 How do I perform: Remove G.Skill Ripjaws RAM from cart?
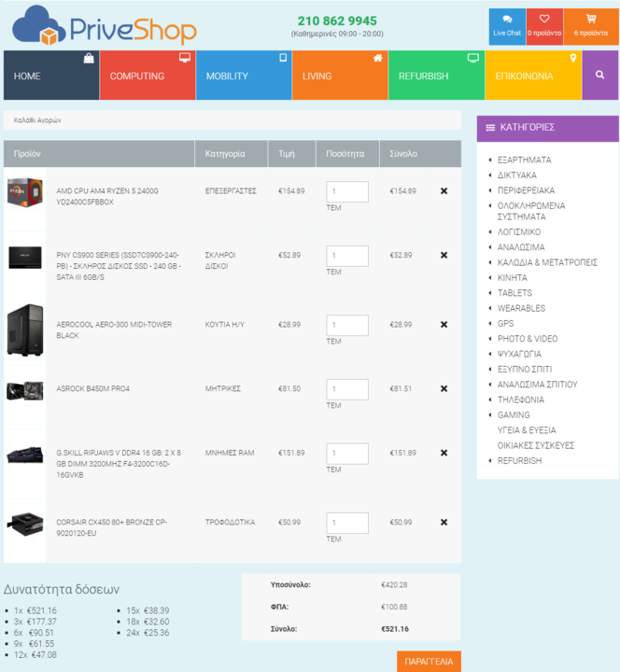point(444,453)
